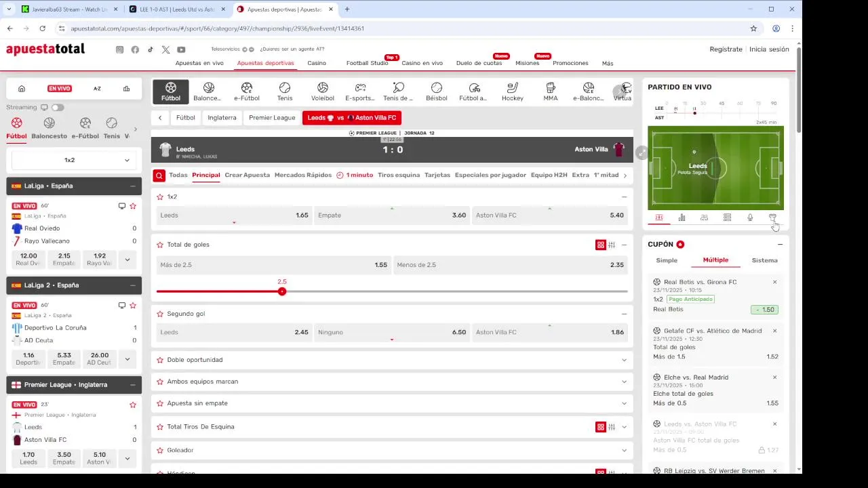Select the Voleibol sport in the top bar
This screenshot has width=868, height=488.
(x=323, y=91)
